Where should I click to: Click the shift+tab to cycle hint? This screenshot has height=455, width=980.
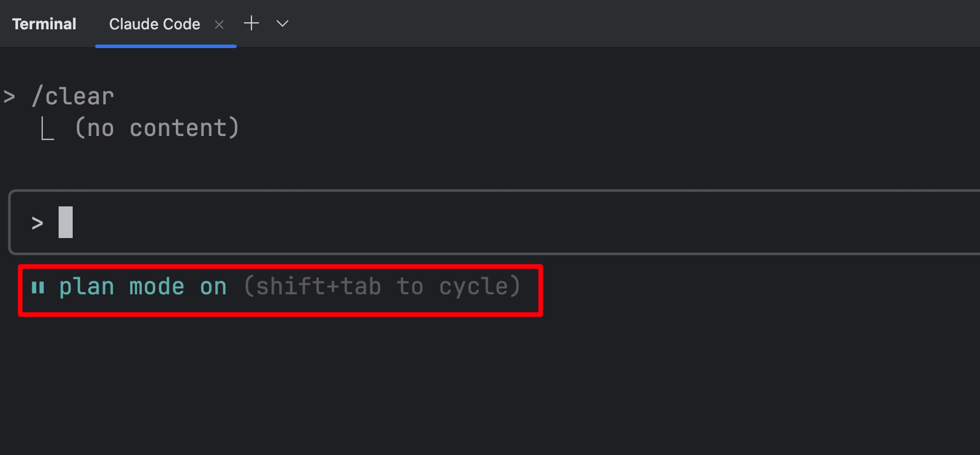point(382,287)
